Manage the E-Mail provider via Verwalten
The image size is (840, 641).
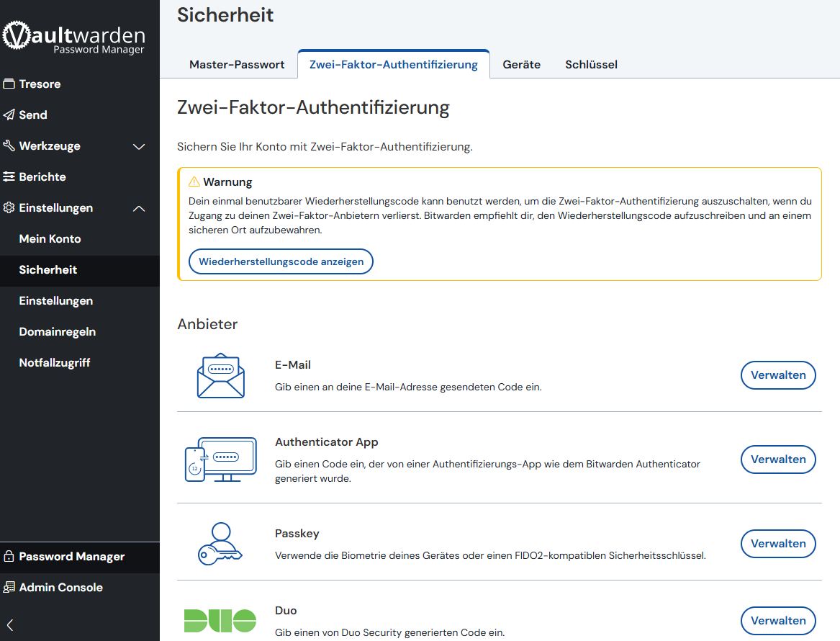[x=777, y=375]
